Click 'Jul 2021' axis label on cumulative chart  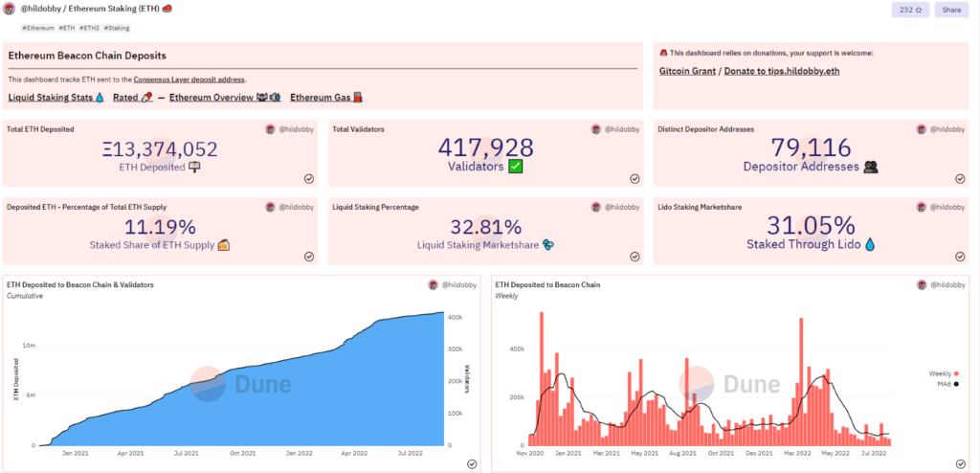click(187, 452)
